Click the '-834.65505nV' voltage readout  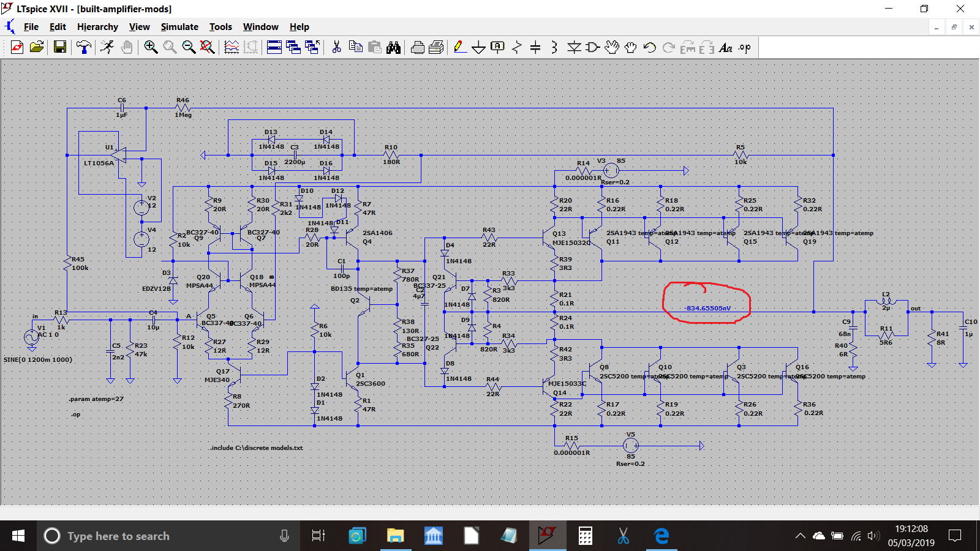point(707,309)
